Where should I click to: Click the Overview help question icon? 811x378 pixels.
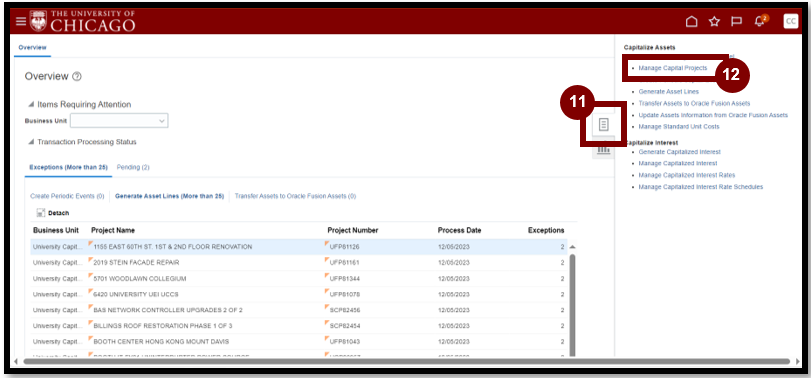(77, 77)
